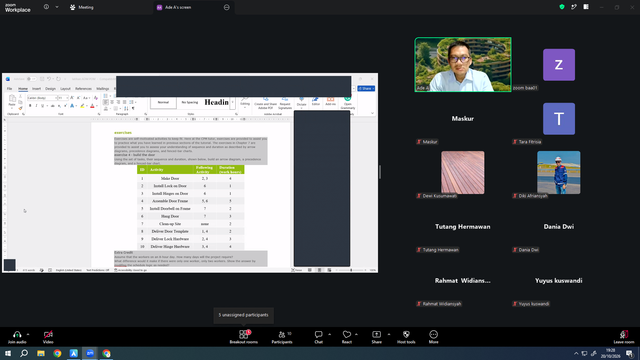This screenshot has width=640, height=360.
Task: Click the Share screen icon
Action: (x=376, y=334)
